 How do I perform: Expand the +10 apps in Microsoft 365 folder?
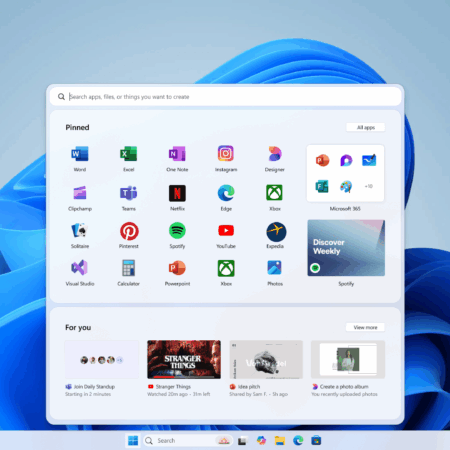(x=369, y=187)
